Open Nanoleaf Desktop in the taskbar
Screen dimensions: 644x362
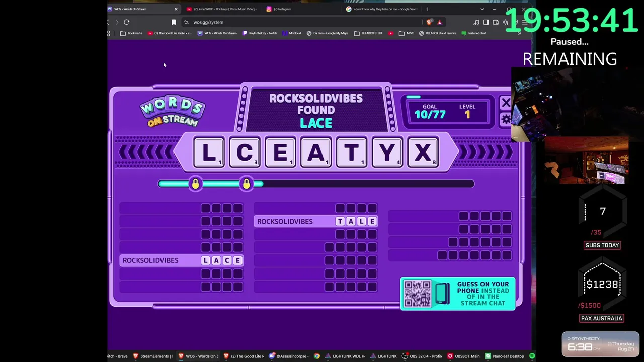[505, 356]
